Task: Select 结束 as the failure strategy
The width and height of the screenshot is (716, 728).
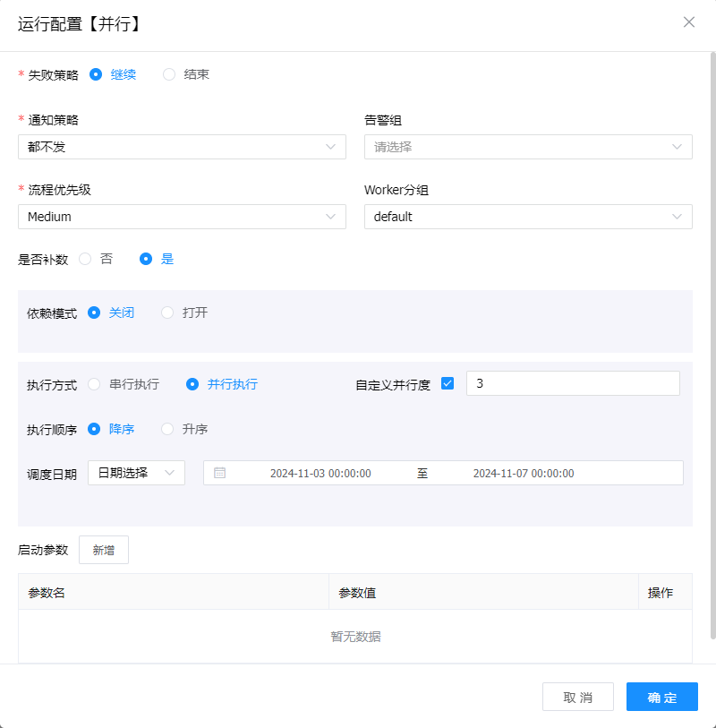Action: click(x=169, y=74)
